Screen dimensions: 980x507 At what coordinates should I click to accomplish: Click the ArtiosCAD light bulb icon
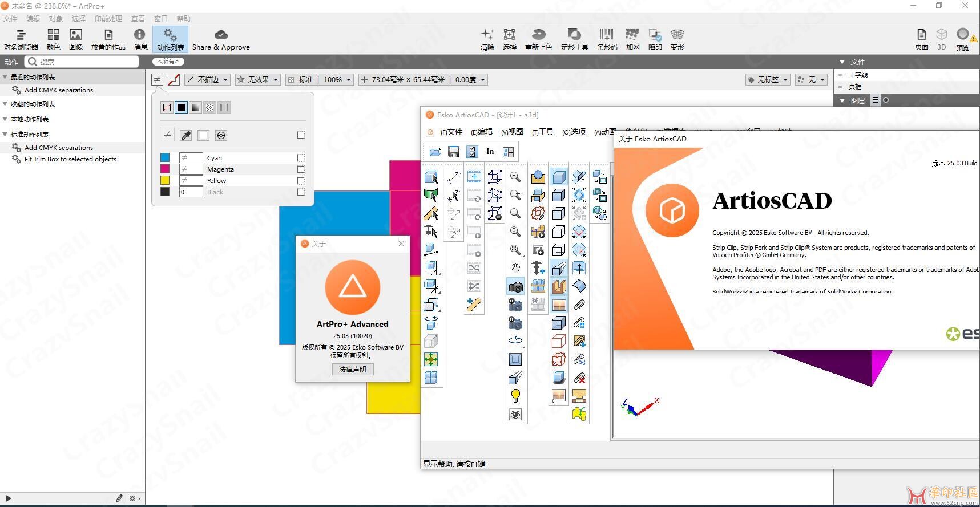pyautogui.click(x=515, y=396)
